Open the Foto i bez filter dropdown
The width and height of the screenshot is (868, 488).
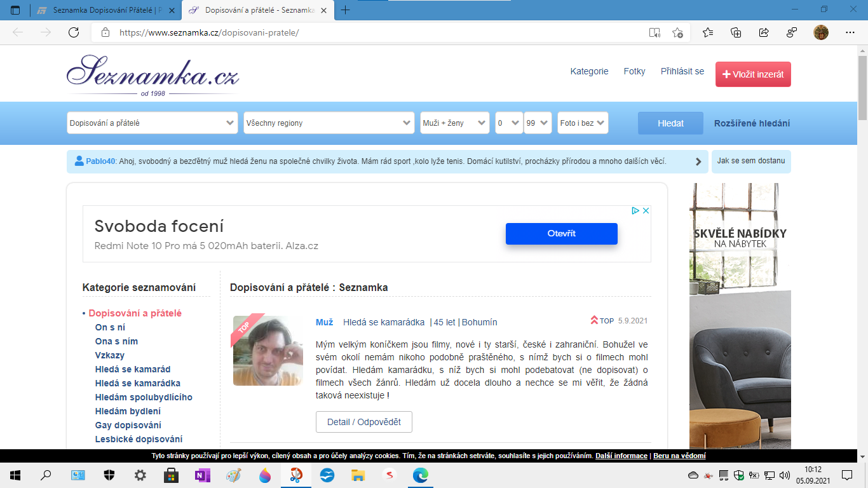click(x=583, y=123)
